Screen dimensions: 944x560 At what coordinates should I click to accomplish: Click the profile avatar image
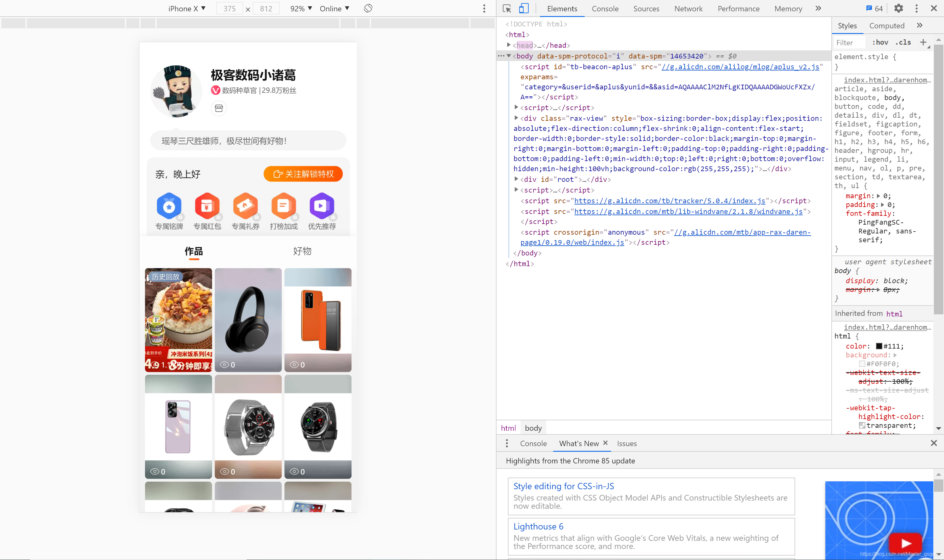176,91
